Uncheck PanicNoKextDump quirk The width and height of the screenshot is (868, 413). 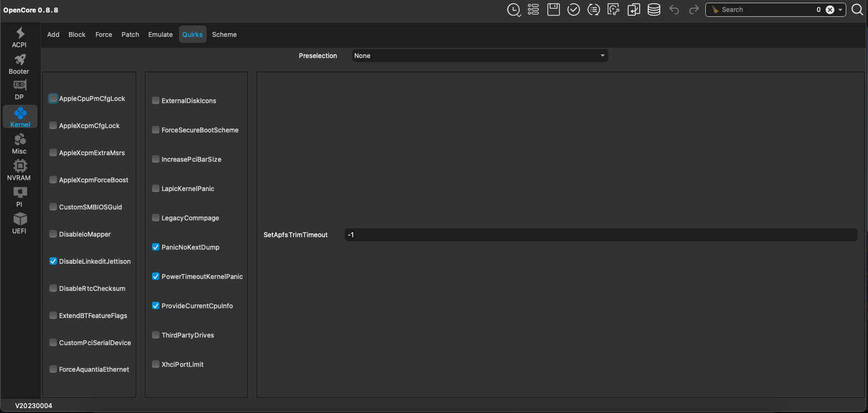pyautogui.click(x=156, y=247)
